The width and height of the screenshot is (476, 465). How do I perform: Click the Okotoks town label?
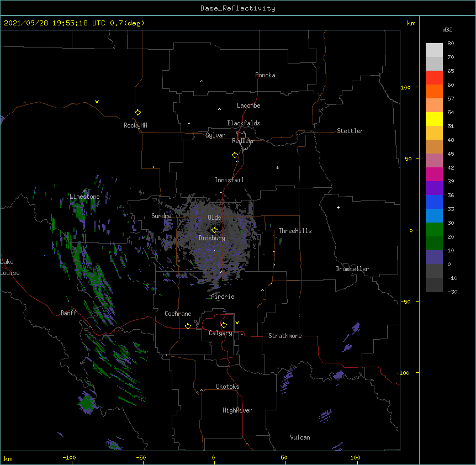point(228,387)
